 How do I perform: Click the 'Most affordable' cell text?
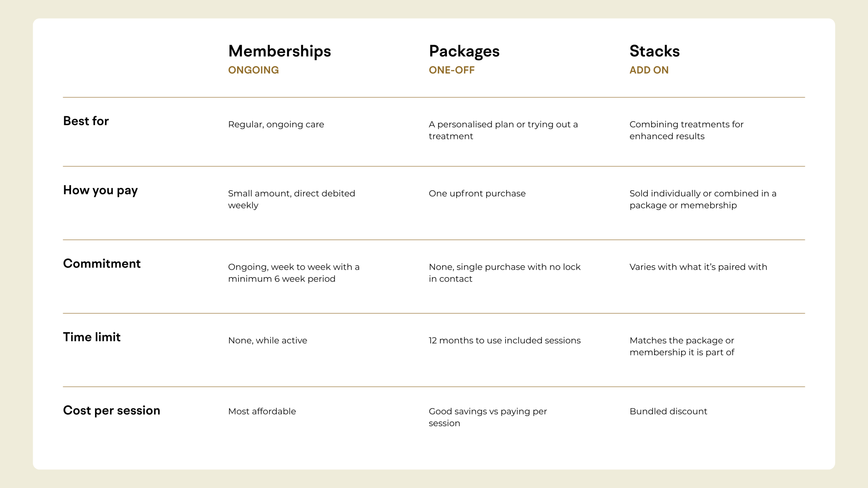click(262, 411)
